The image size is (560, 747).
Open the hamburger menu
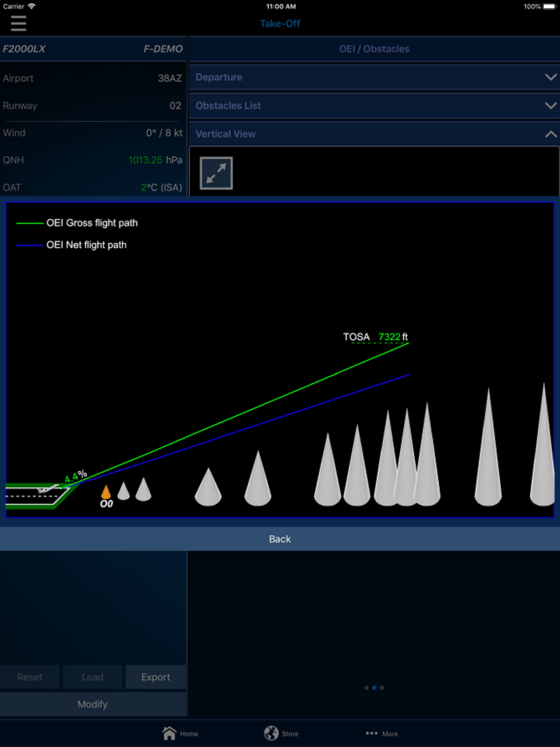(x=18, y=23)
